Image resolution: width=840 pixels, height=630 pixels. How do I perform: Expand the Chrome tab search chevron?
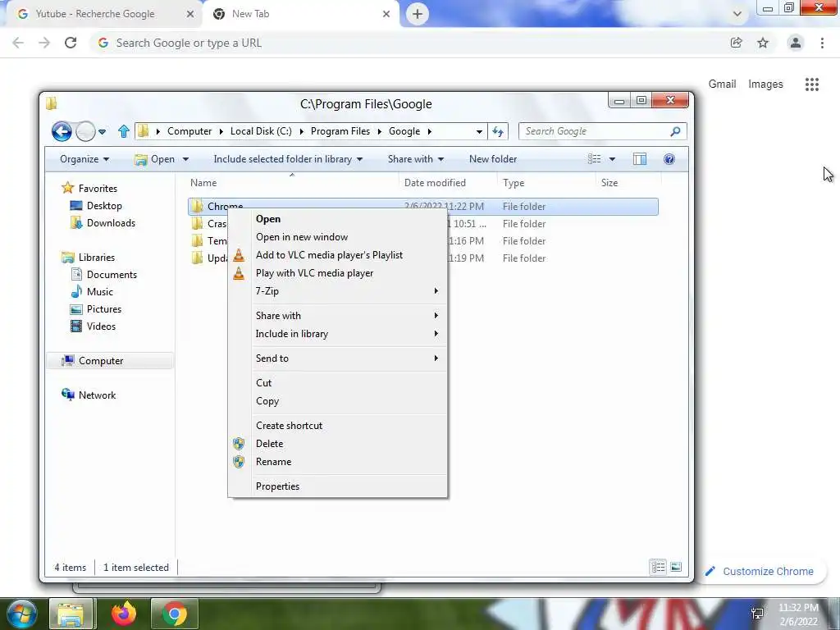tap(737, 14)
